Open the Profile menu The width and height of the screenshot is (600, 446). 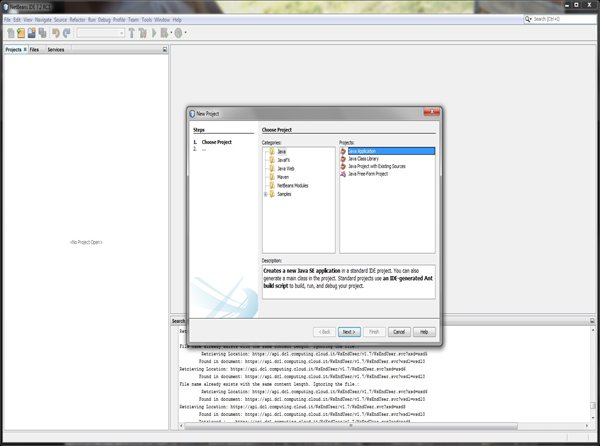click(119, 20)
